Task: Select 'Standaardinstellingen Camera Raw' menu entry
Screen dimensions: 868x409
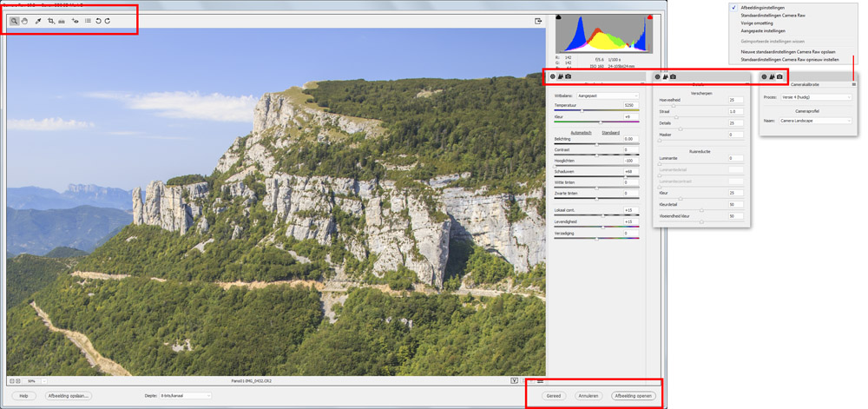Action: (773, 15)
